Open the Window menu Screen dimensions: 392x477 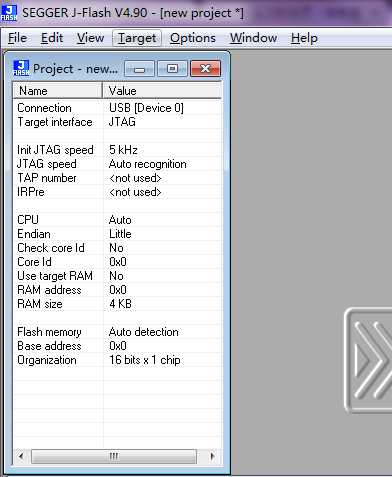tap(253, 38)
